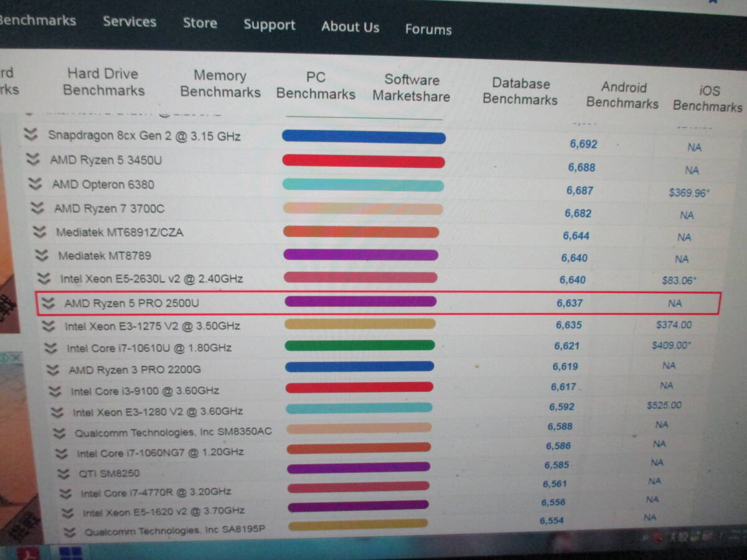
Task: Expand AMD Ryzen 5 PRO 2500U chevron
Action: point(47,304)
